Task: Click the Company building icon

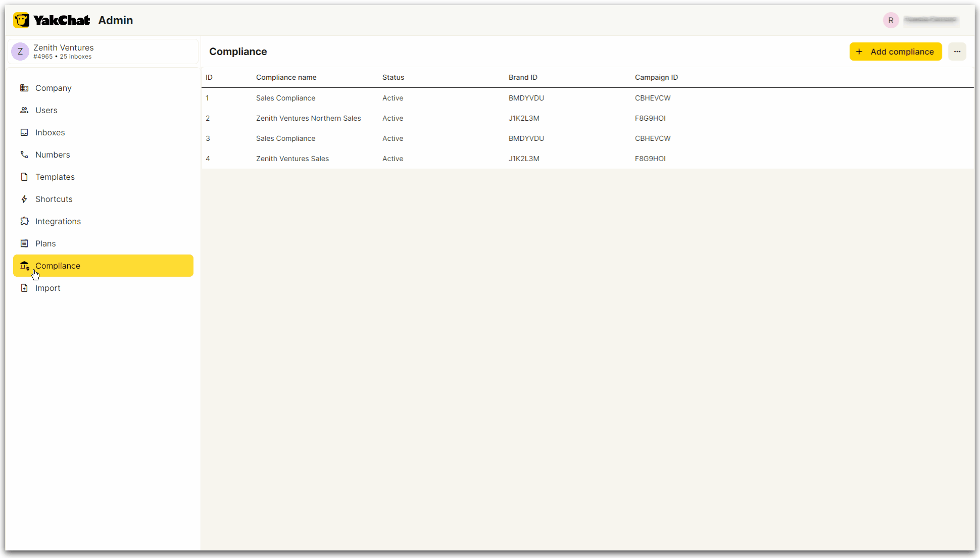Action: 24,88
